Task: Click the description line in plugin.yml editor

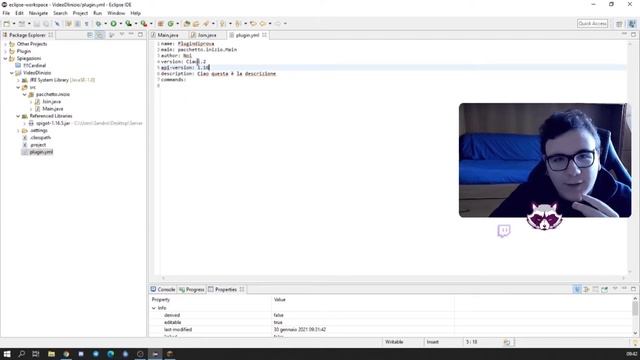Action: point(218,74)
